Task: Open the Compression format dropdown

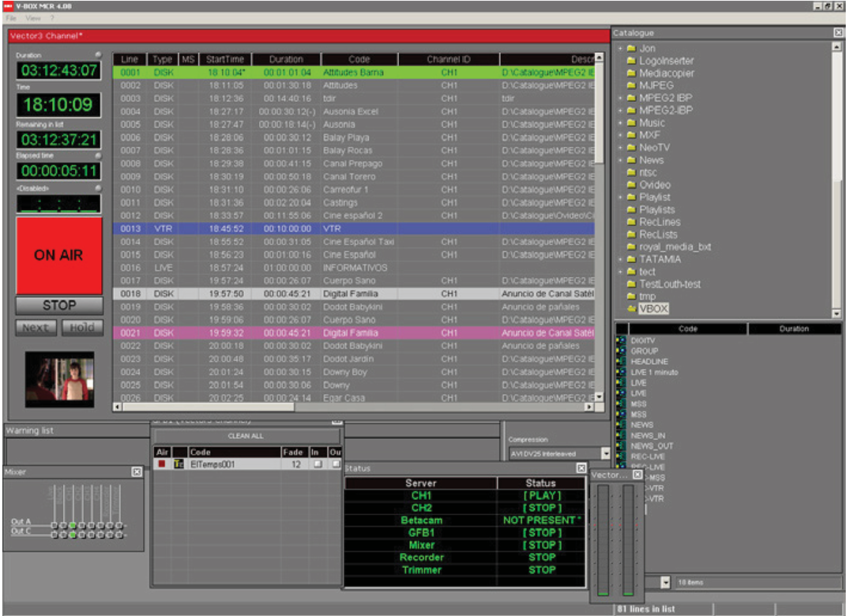Action: (x=606, y=453)
